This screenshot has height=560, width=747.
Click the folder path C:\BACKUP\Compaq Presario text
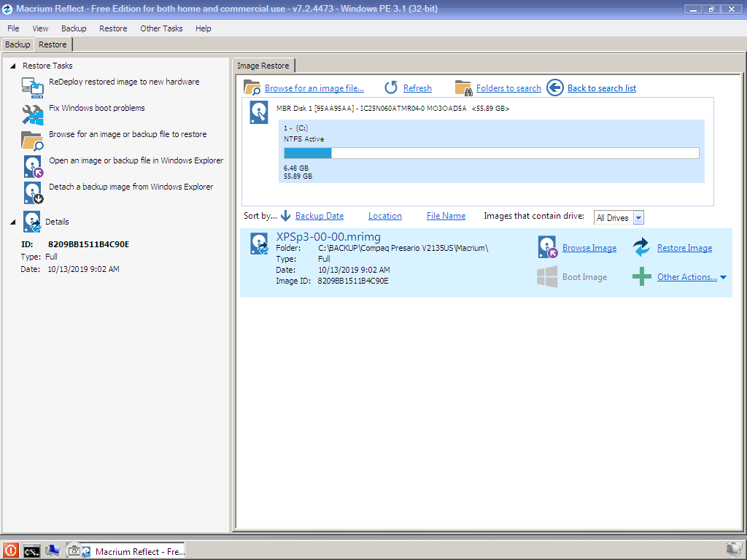(x=403, y=248)
